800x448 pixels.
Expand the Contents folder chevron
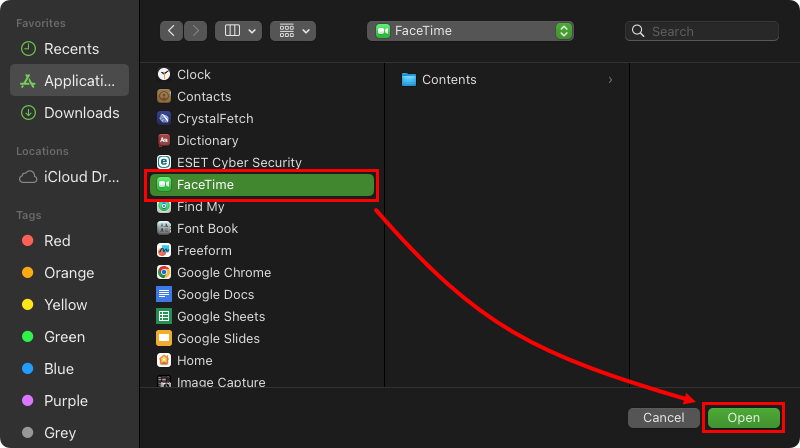610,80
